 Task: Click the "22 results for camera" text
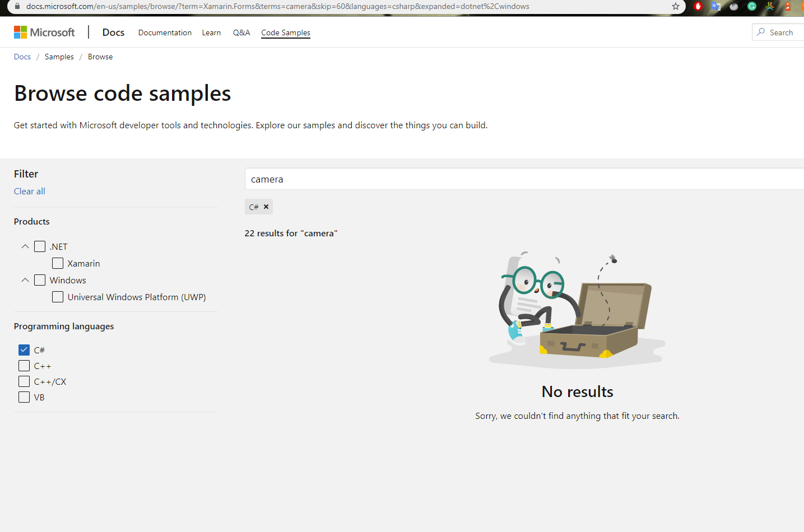tap(291, 233)
